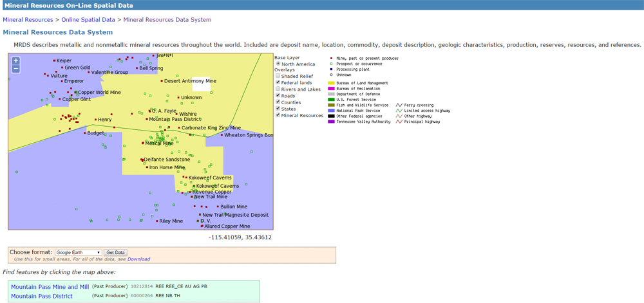The image size is (644, 303).
Task: Click the Valentine Group mine marker
Action: pos(89,72)
